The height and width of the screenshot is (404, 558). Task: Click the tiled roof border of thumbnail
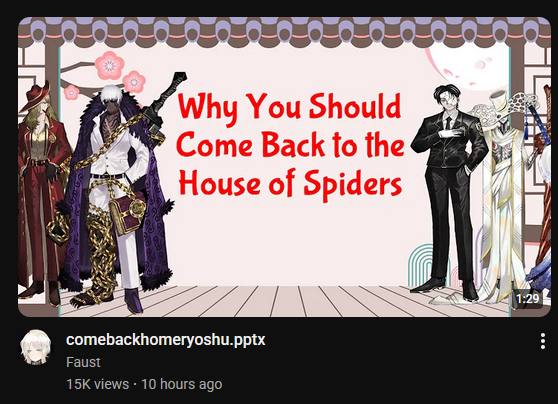tap(284, 32)
